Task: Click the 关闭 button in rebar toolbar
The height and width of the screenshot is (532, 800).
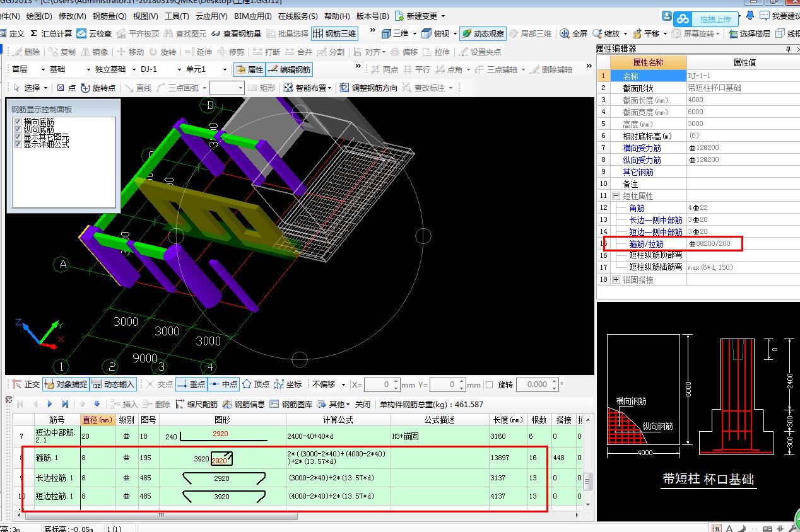Action: [363, 404]
